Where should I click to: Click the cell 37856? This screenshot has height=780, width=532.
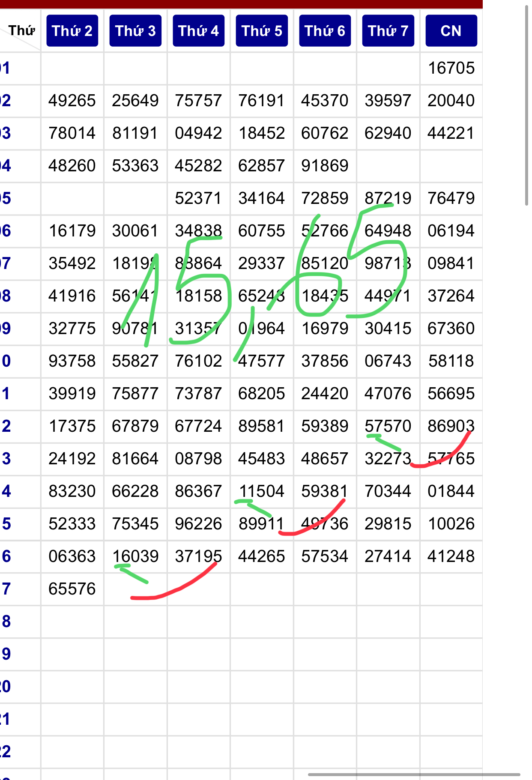[x=325, y=361]
